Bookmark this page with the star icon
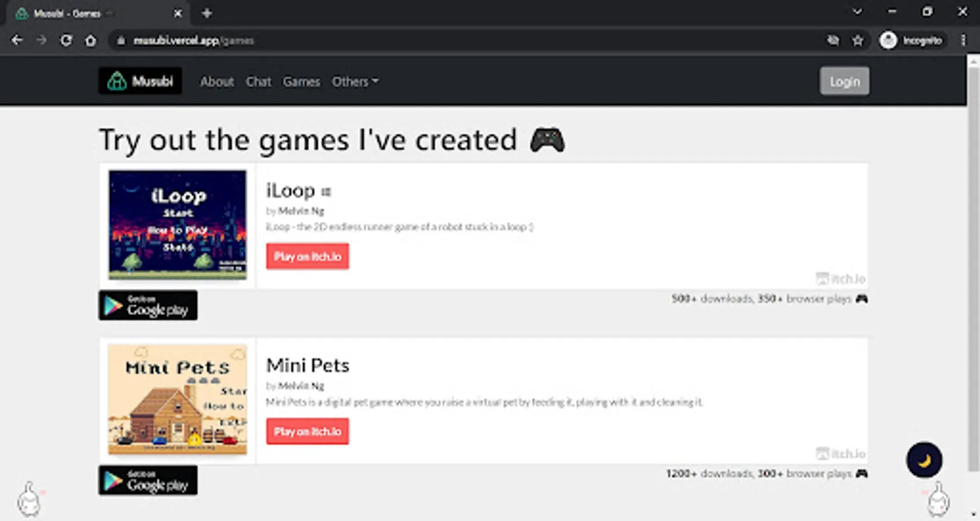980x521 pixels. pos(857,41)
